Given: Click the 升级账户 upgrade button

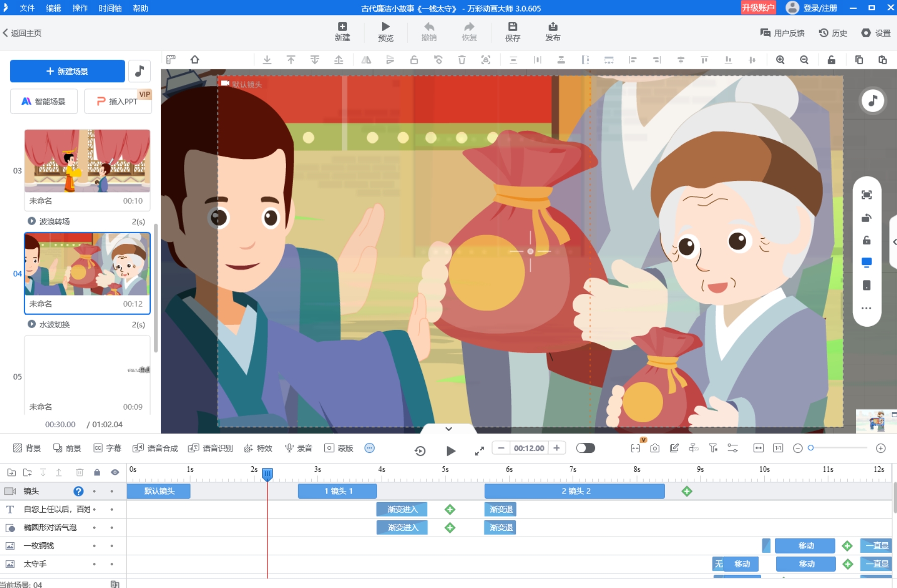Looking at the screenshot, I should [758, 8].
